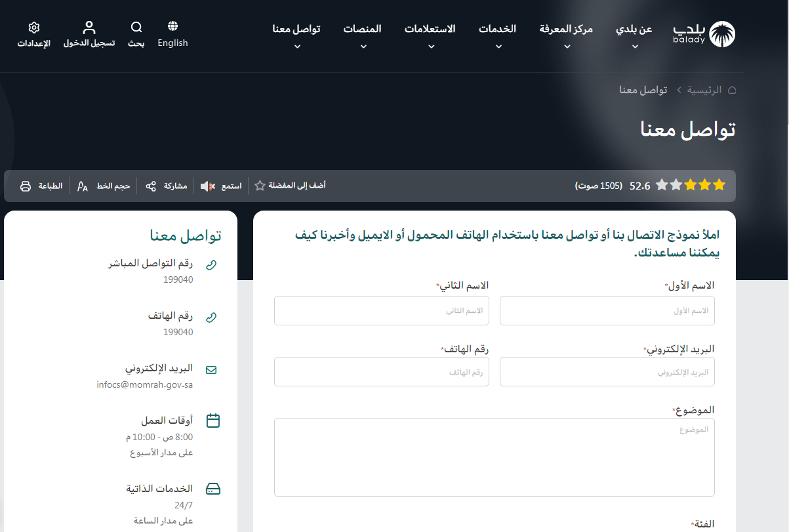Image resolution: width=789 pixels, height=532 pixels.
Task: Click the Balady palm logo
Action: coord(722,34)
